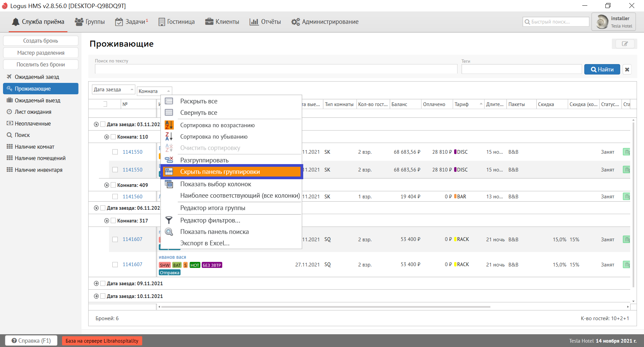This screenshot has height=347, width=644.
Task: Click the filter editor funnel icon
Action: pos(169,220)
